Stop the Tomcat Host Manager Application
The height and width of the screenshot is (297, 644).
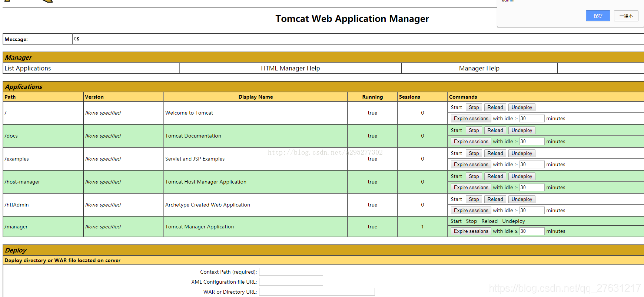coord(474,176)
